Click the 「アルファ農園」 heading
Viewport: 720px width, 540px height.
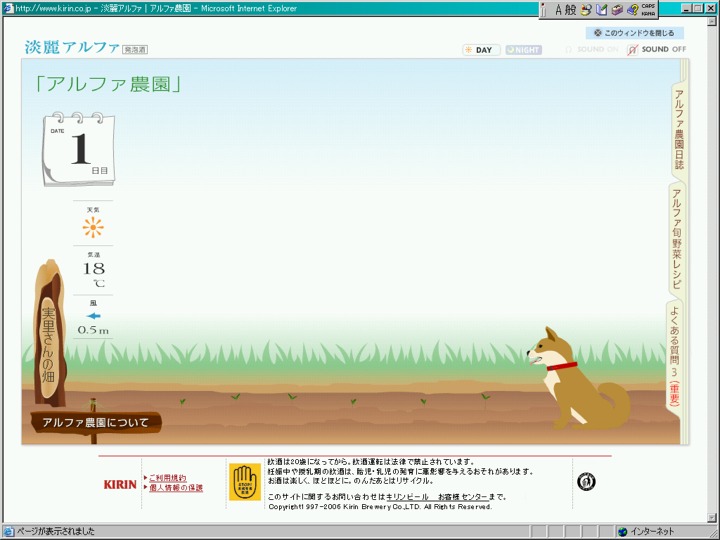tap(108, 84)
